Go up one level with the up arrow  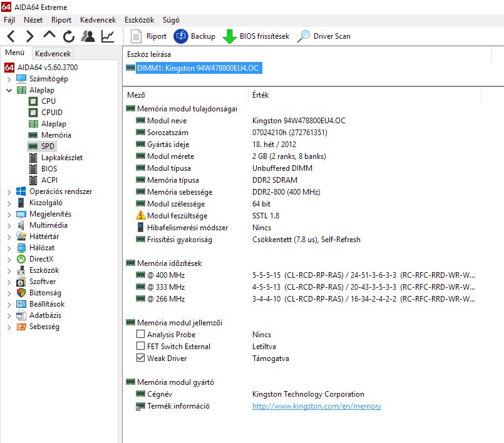point(49,35)
